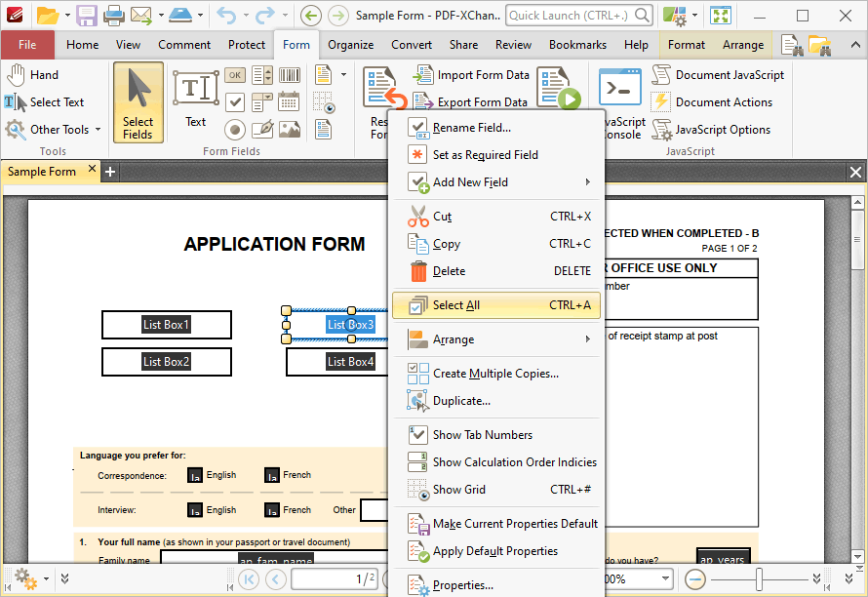This screenshot has height=597, width=868.
Task: Check the Interview English checkbox
Action: [194, 510]
